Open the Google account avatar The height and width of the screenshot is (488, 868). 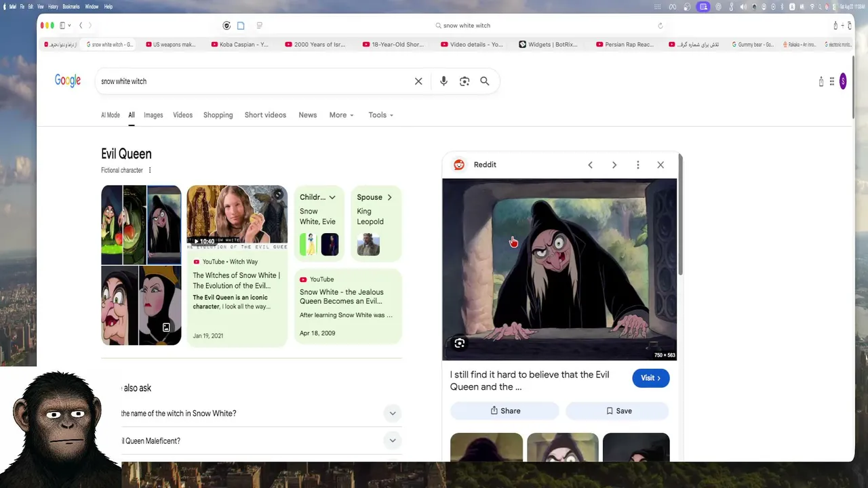click(843, 81)
